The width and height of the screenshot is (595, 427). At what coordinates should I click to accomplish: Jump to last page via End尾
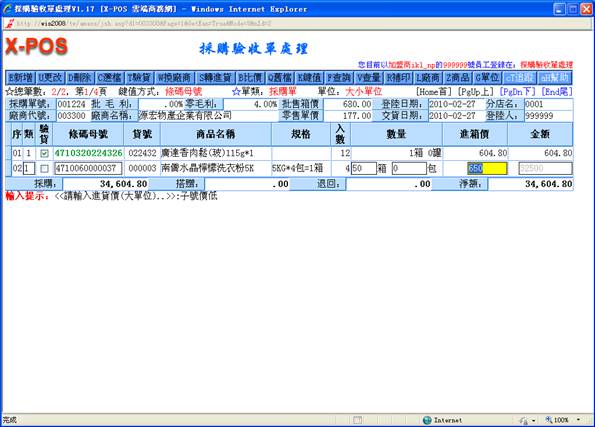click(x=557, y=91)
